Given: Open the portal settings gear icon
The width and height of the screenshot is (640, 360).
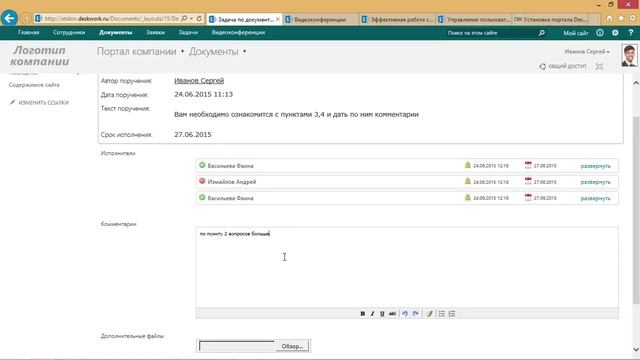Looking at the screenshot, I should click(615, 33).
